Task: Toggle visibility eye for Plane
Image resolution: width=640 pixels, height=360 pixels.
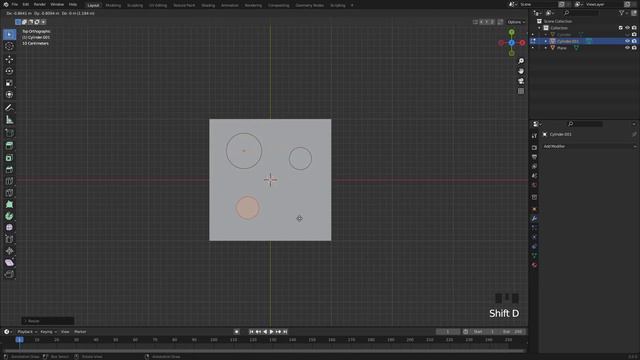Action: [x=627, y=48]
